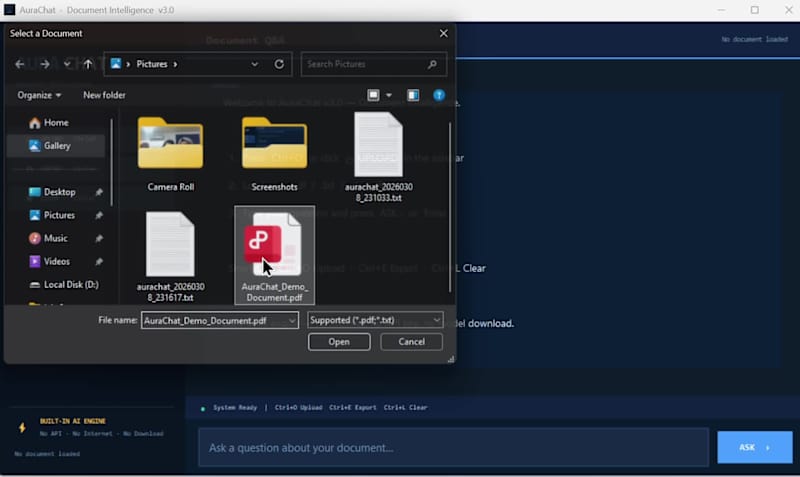
Task: Open the view options dropdown arrow
Action: pos(389,95)
